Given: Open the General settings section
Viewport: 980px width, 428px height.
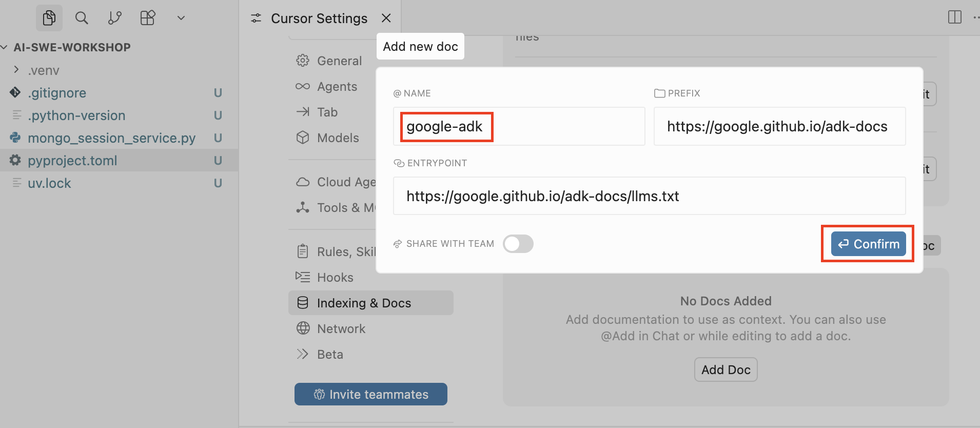Looking at the screenshot, I should (x=339, y=61).
